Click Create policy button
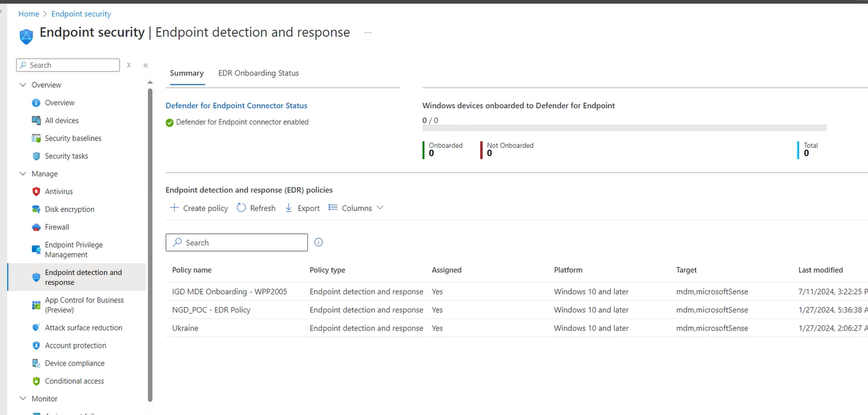The height and width of the screenshot is (415, 868). pyautogui.click(x=199, y=208)
